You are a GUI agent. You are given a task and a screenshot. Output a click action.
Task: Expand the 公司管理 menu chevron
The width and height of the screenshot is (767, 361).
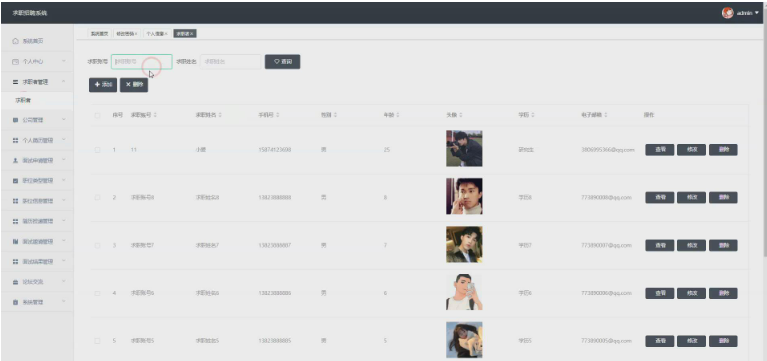pos(64,119)
